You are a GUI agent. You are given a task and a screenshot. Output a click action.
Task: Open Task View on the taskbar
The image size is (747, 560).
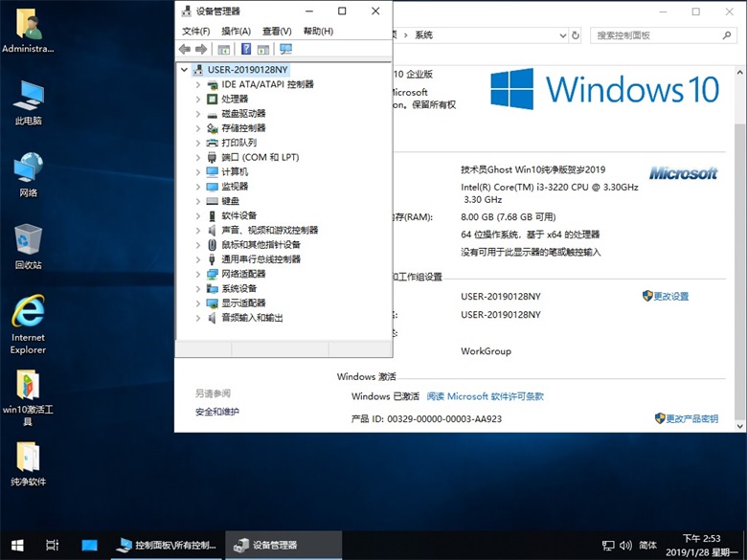coord(53,545)
